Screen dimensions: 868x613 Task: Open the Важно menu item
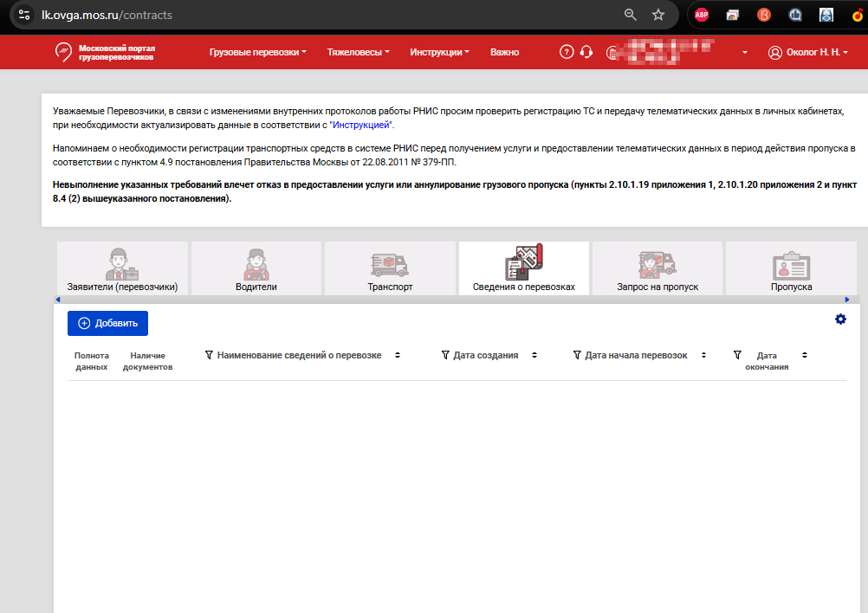(x=504, y=52)
